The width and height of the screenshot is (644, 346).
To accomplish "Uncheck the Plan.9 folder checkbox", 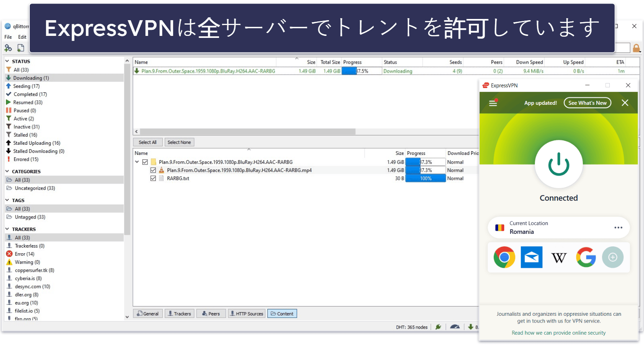I will 145,162.
